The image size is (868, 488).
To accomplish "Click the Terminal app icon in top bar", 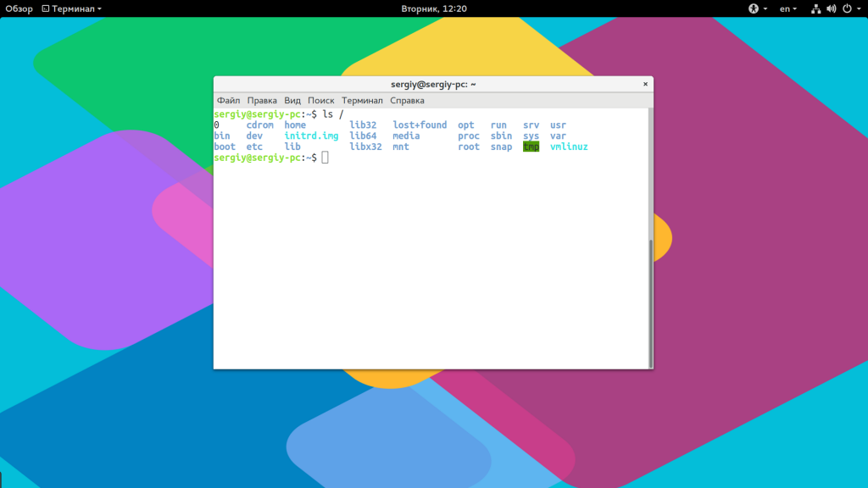I will pos(46,8).
